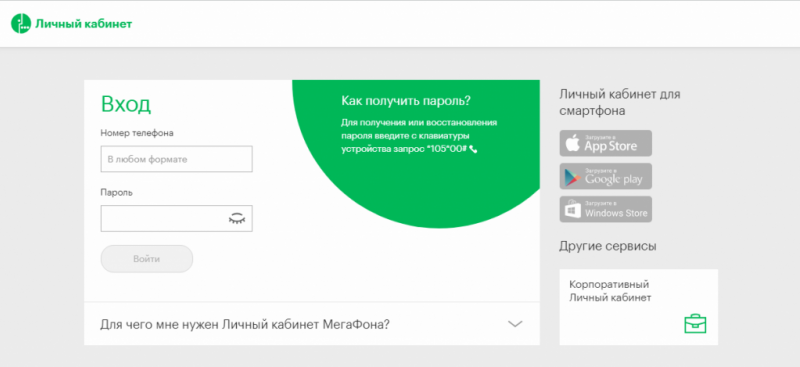Click 'Личный кабинет для смартфона' heading

coord(620,103)
